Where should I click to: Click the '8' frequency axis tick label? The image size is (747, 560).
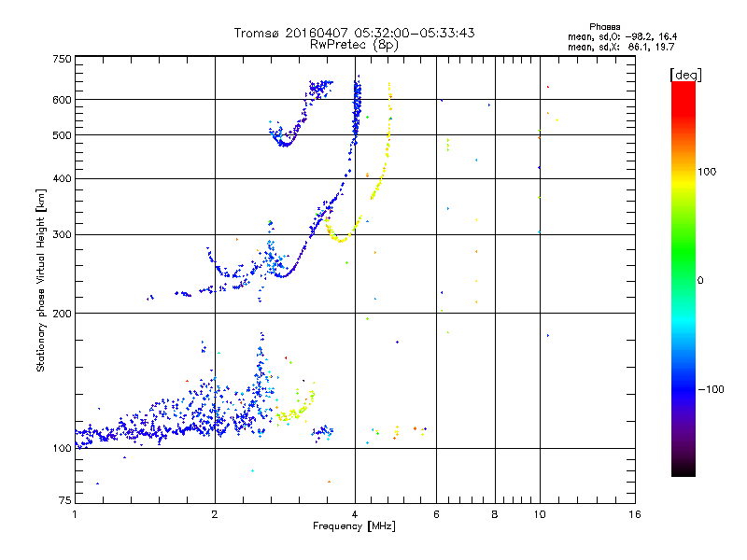click(495, 514)
